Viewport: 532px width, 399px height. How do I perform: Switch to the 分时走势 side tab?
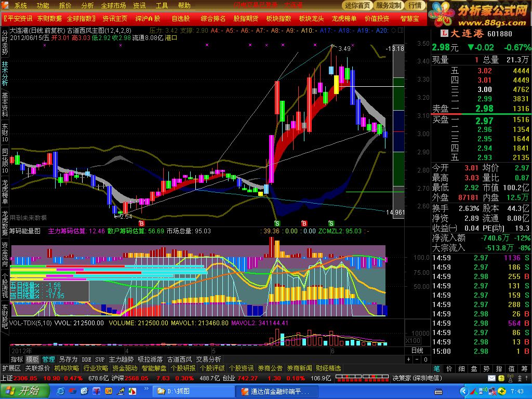click(5, 43)
